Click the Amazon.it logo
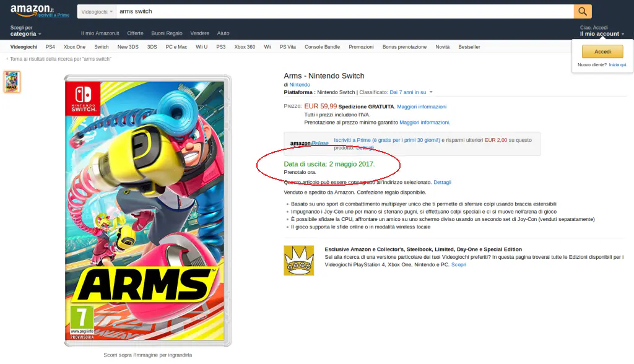The image size is (634, 364). (x=32, y=10)
